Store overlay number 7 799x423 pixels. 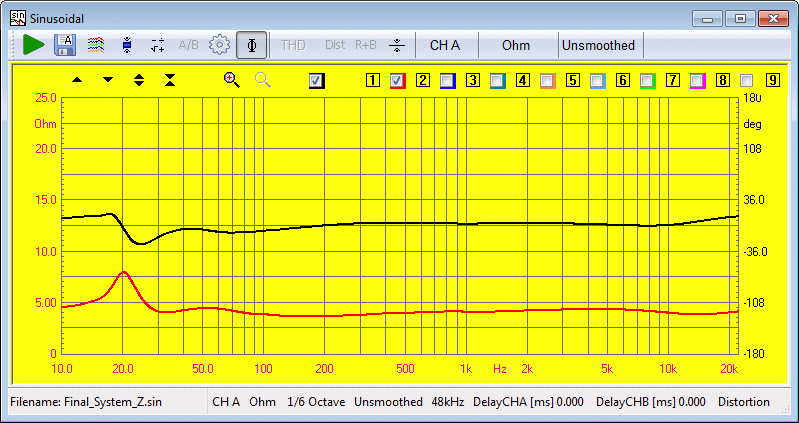[673, 81]
